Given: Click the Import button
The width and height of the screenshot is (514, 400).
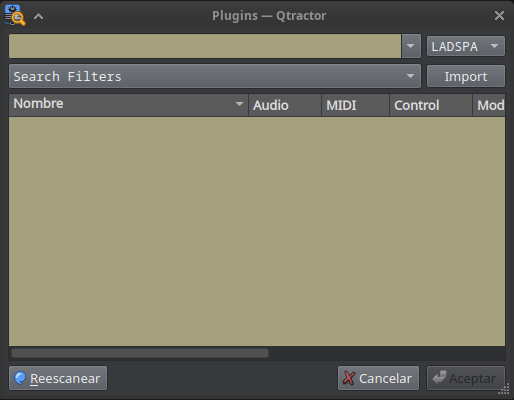Looking at the screenshot, I should [466, 76].
